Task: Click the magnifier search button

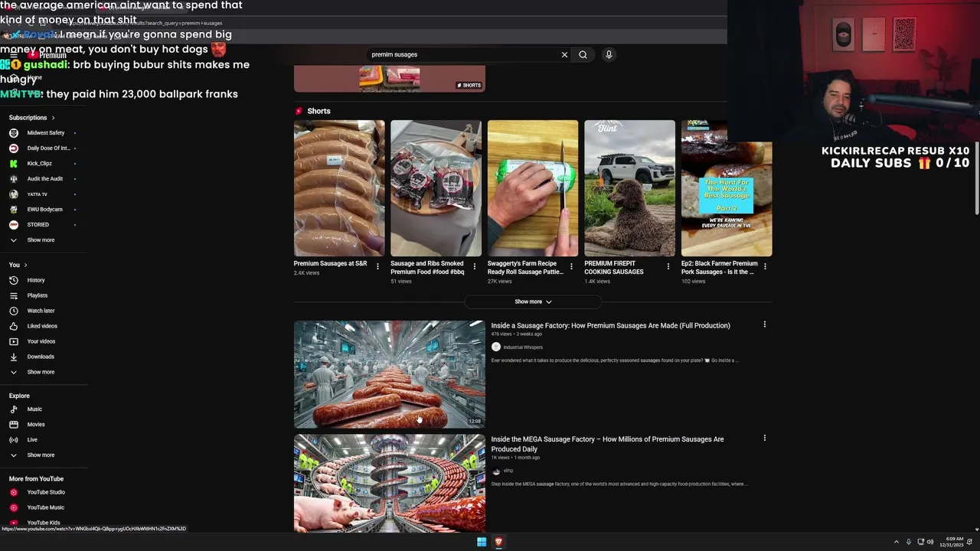Action: pyautogui.click(x=583, y=54)
